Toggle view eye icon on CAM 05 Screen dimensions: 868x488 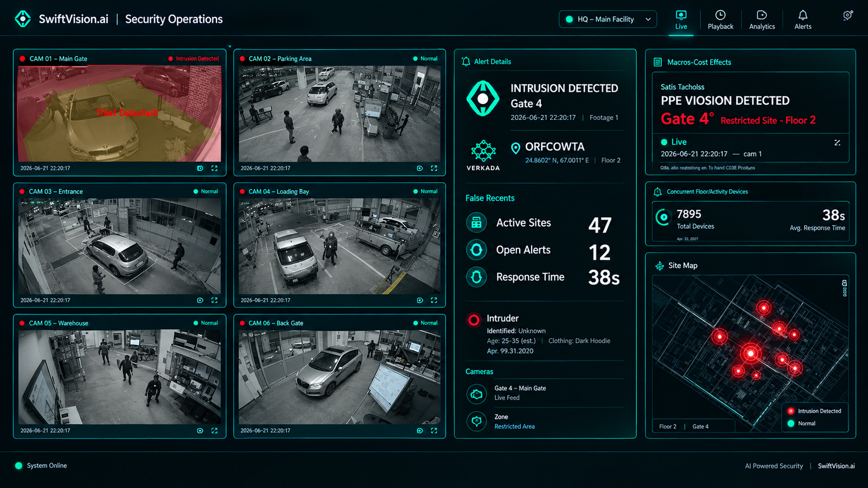200,431
